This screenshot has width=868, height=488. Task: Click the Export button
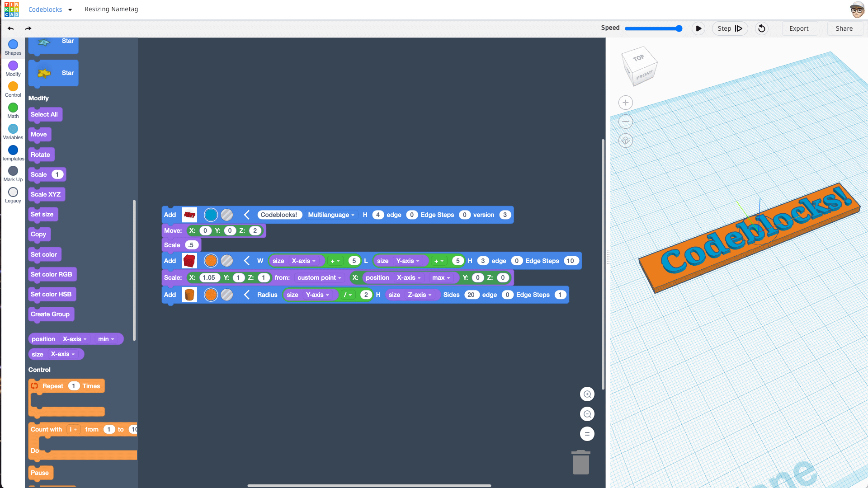799,28
